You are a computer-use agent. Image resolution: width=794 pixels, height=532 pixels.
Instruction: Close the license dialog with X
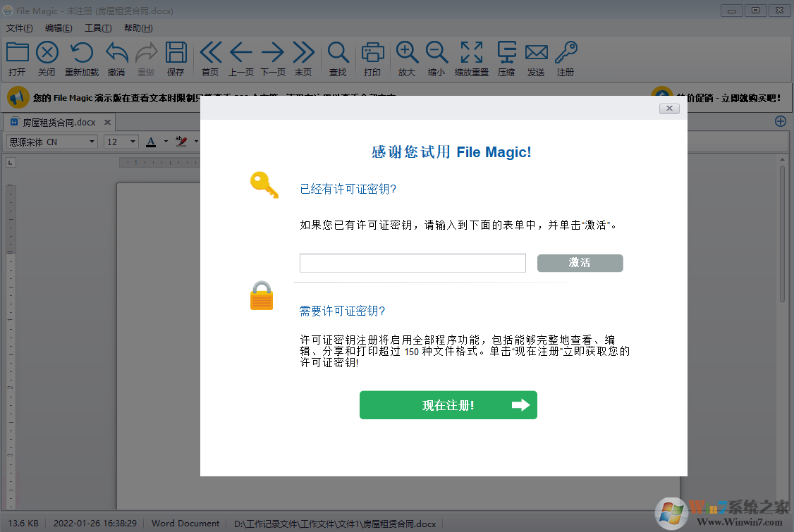coord(669,109)
